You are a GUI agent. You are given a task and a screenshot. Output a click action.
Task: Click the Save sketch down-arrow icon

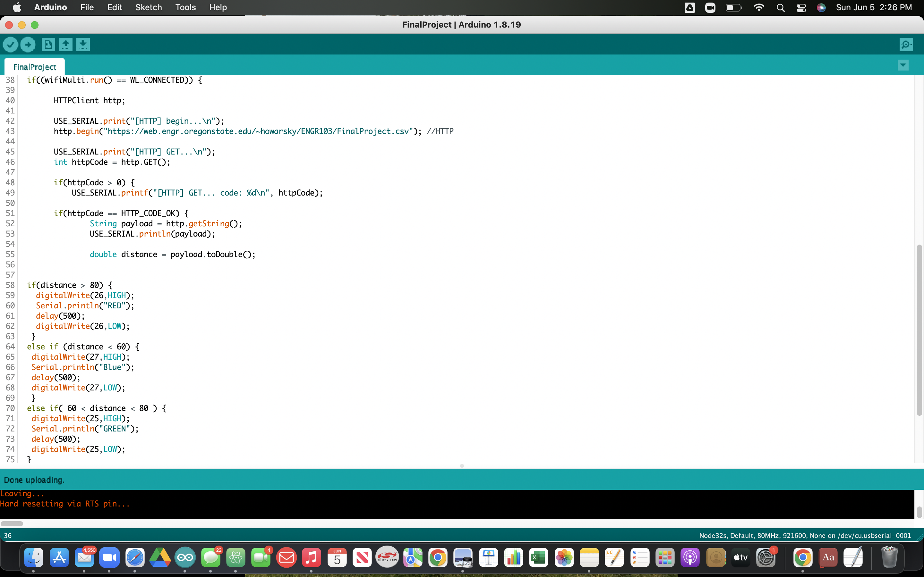(83, 45)
